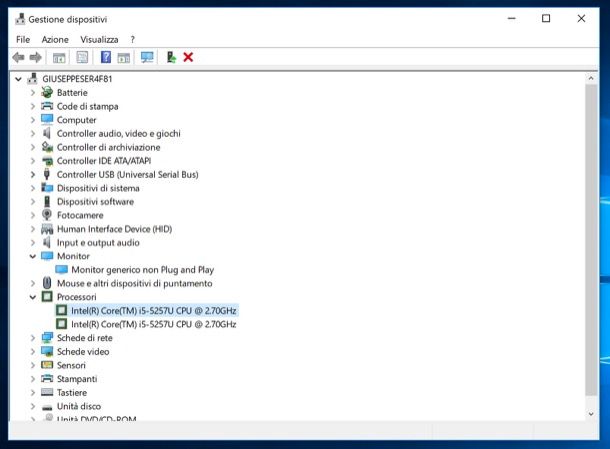Select the Computer tree label
Image resolution: width=610 pixels, height=449 pixels.
[x=76, y=120]
